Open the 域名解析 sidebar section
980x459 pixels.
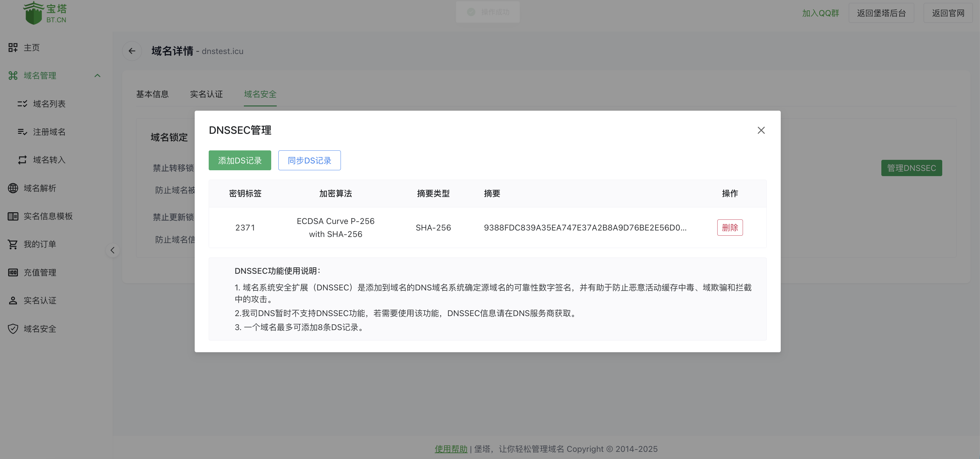(x=40, y=188)
